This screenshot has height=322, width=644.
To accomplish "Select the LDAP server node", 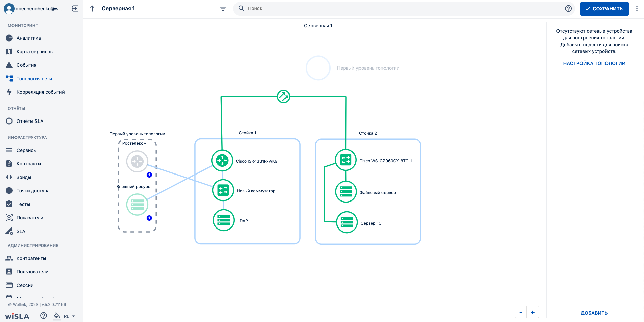I will click(x=224, y=220).
